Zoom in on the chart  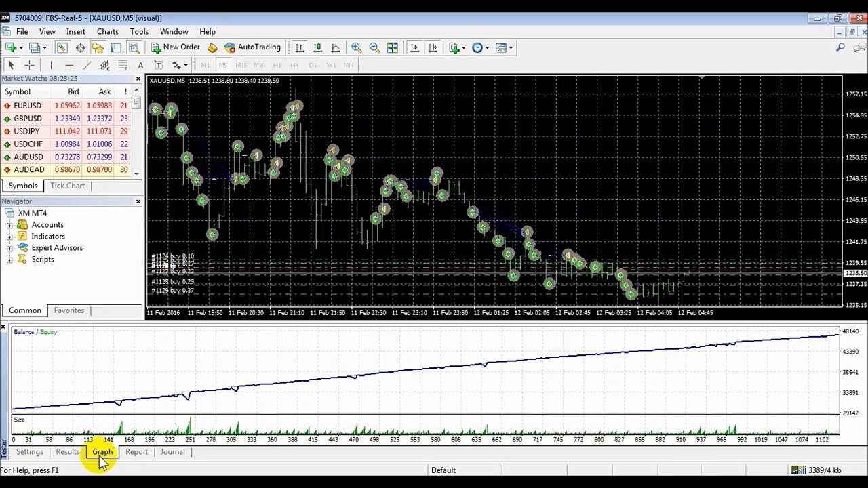click(356, 47)
